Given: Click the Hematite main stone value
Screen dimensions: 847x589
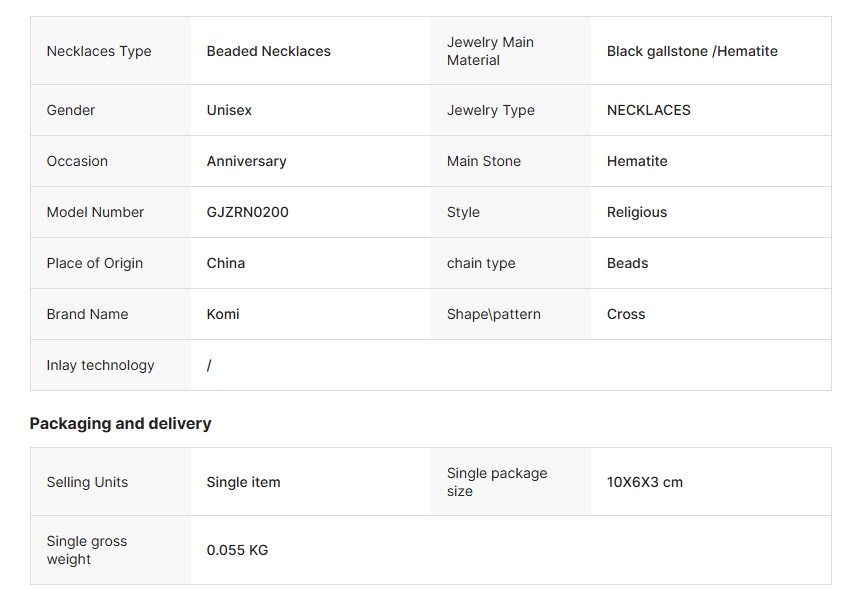Looking at the screenshot, I should [637, 161].
